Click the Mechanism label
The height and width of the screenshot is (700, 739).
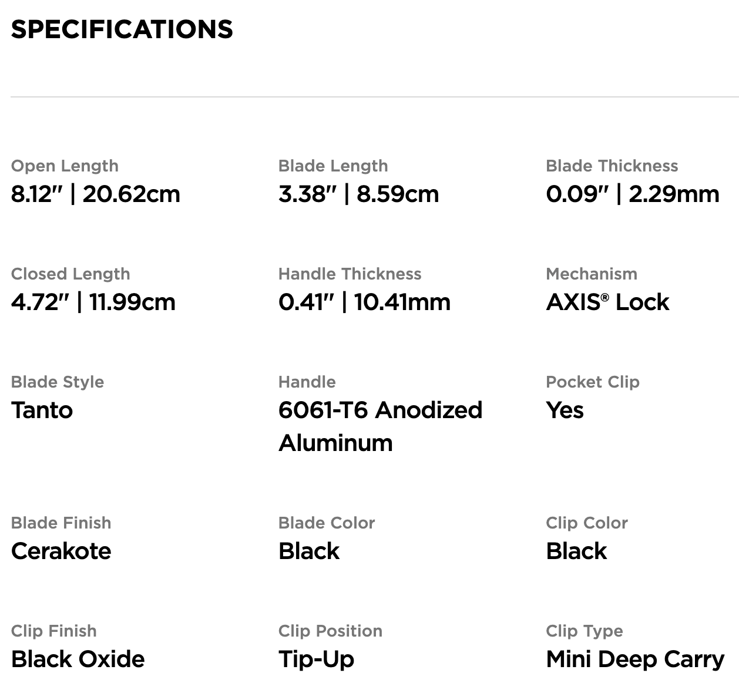592,274
